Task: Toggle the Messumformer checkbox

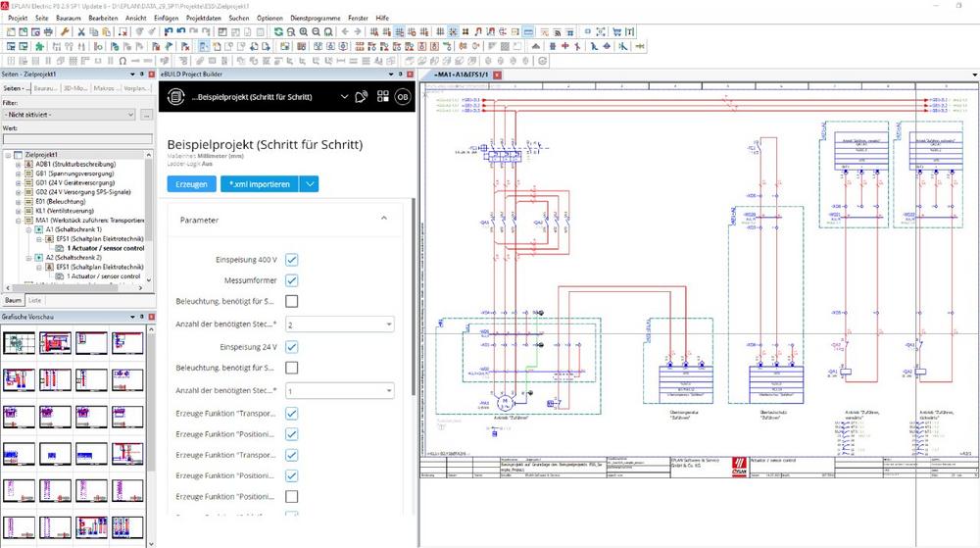Action: tap(291, 280)
